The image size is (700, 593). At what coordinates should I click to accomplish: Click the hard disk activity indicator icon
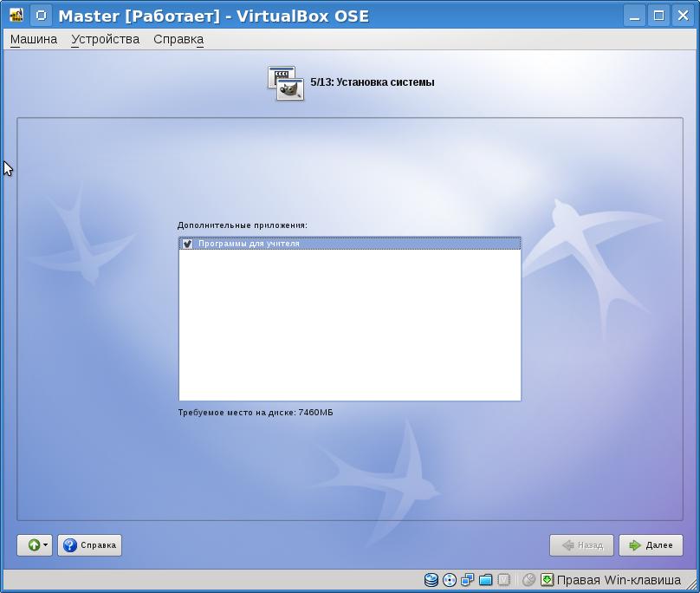[431, 580]
